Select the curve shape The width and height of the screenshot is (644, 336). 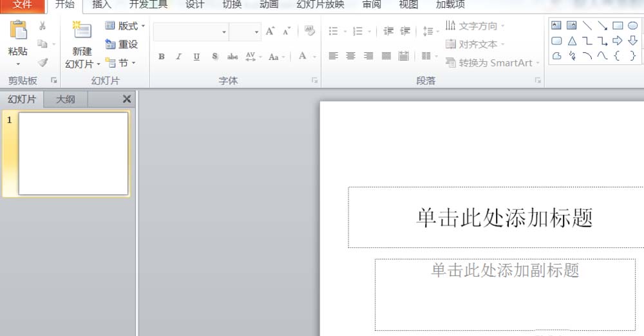point(603,55)
